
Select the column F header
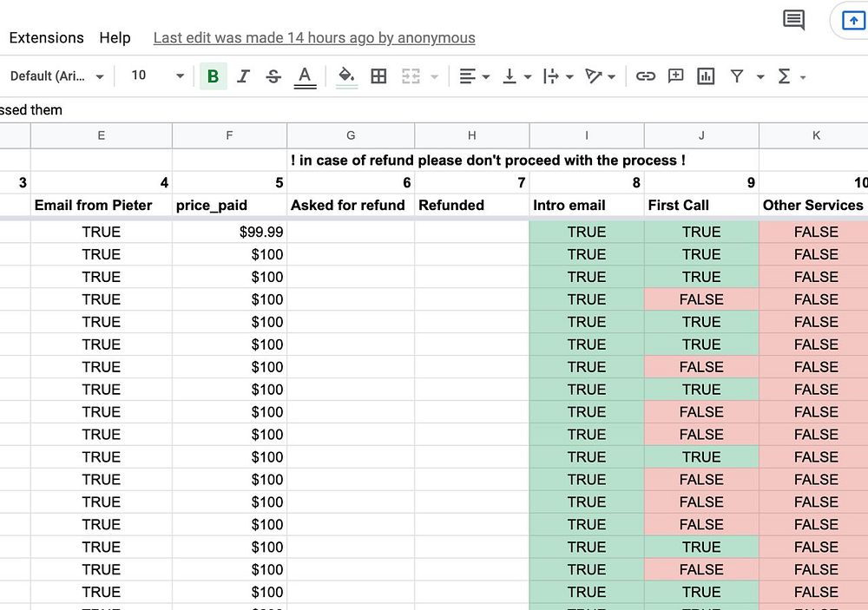click(229, 135)
